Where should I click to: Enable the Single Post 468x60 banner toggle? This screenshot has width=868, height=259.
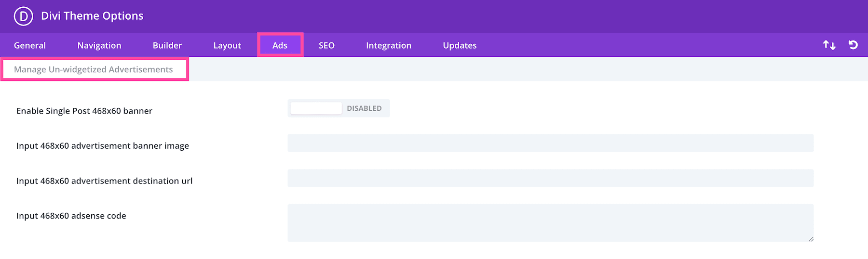click(x=339, y=108)
